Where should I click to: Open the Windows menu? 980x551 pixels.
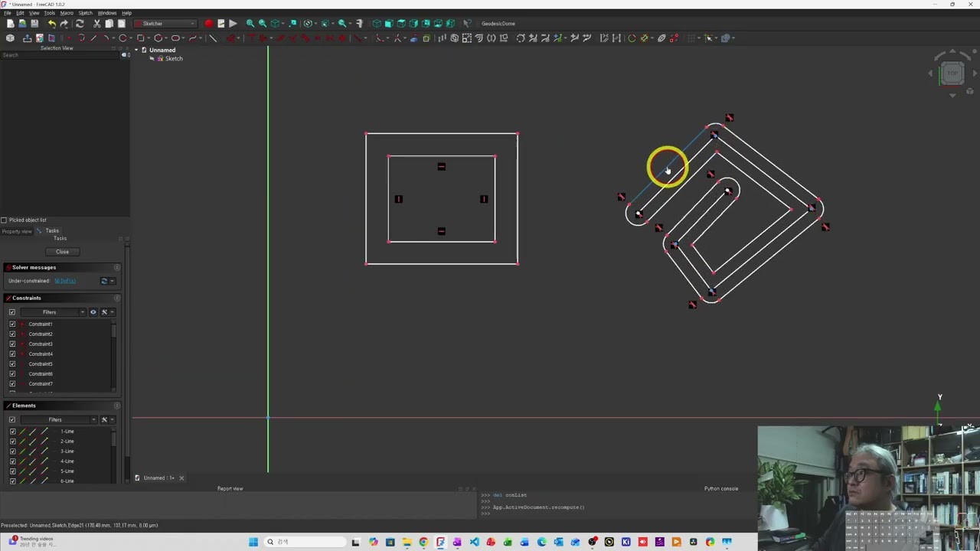[x=107, y=13]
